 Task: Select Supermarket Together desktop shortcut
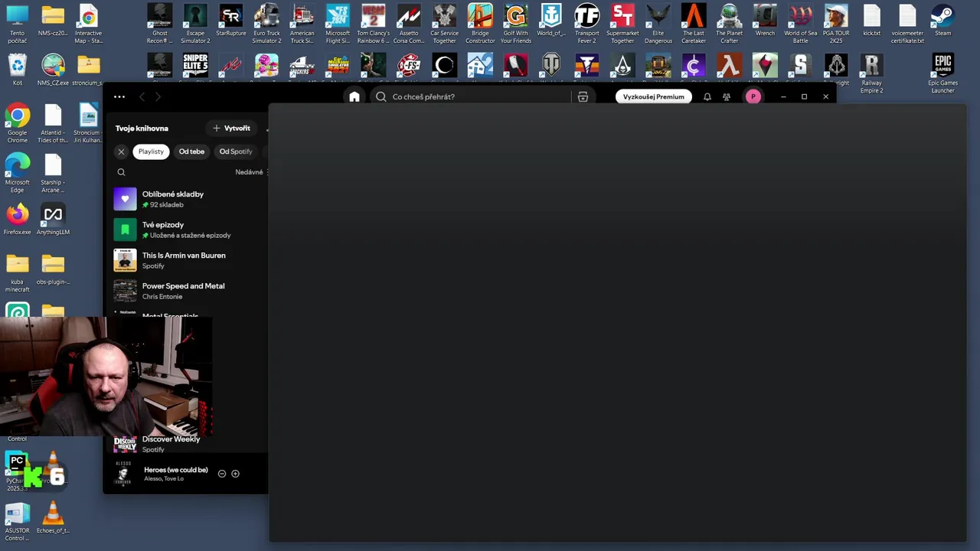(622, 24)
